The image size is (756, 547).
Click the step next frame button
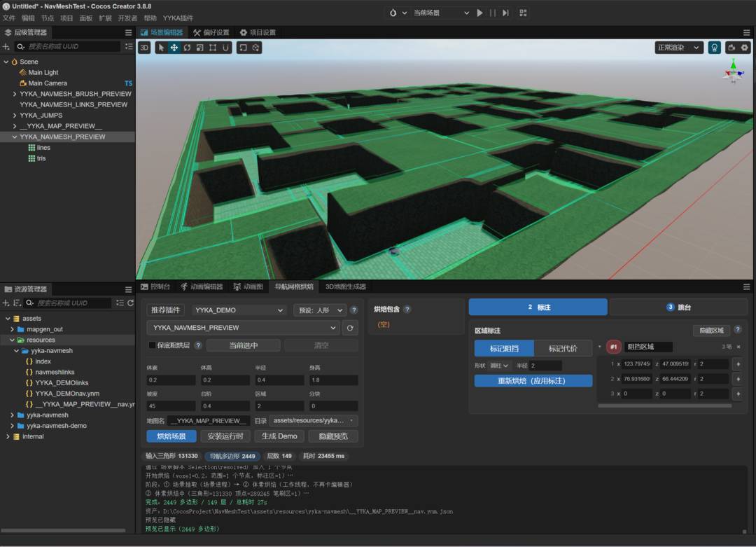[505, 13]
